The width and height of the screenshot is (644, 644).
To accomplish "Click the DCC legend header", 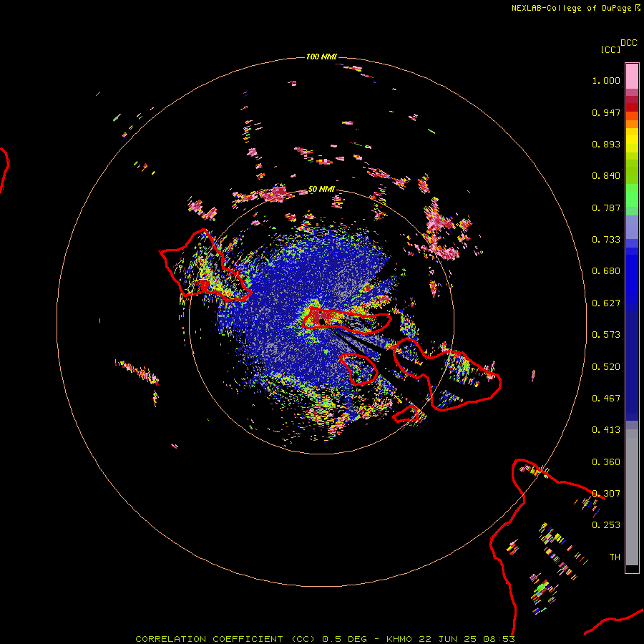I will (629, 43).
